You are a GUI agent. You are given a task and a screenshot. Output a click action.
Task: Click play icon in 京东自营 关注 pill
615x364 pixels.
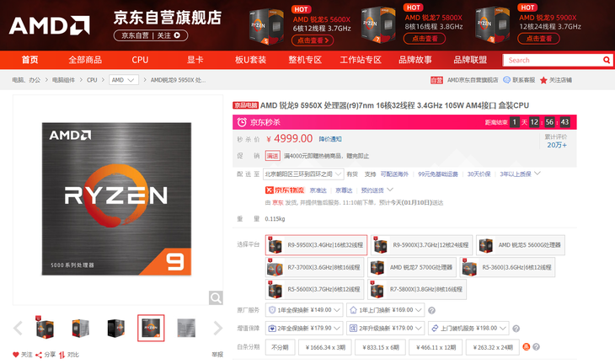[177, 35]
